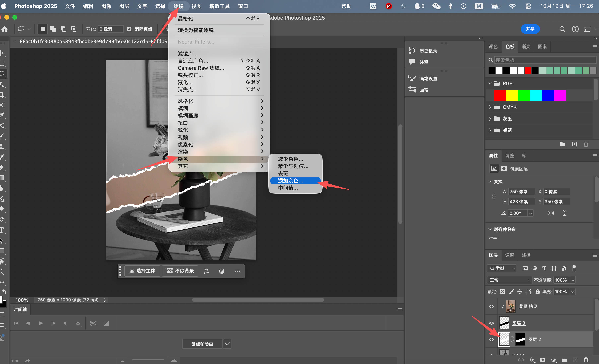Open the Comments (注释) panel icon
The width and height of the screenshot is (599, 364).
[412, 62]
